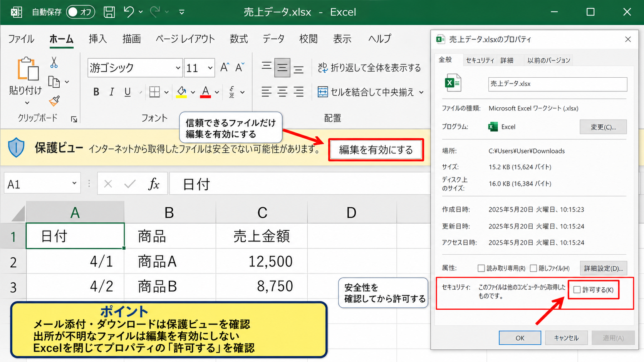Expand the merge cells dropdown arrow
The image size is (644, 362).
[421, 92]
